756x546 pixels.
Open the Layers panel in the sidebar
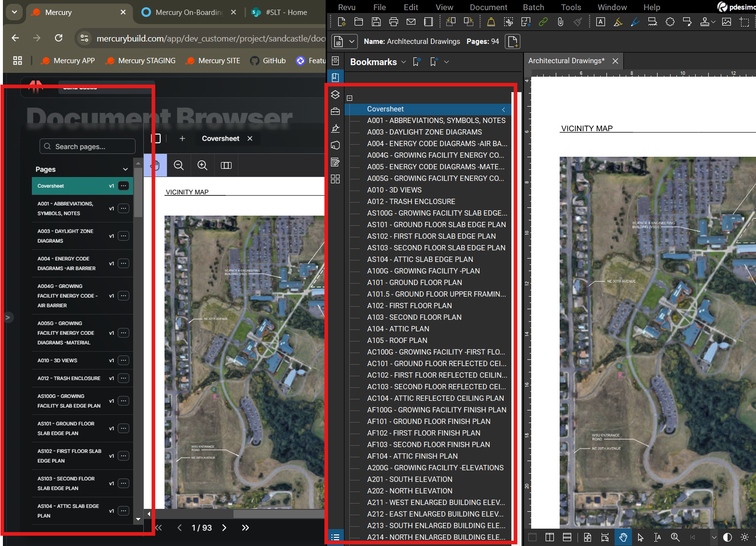[x=335, y=95]
